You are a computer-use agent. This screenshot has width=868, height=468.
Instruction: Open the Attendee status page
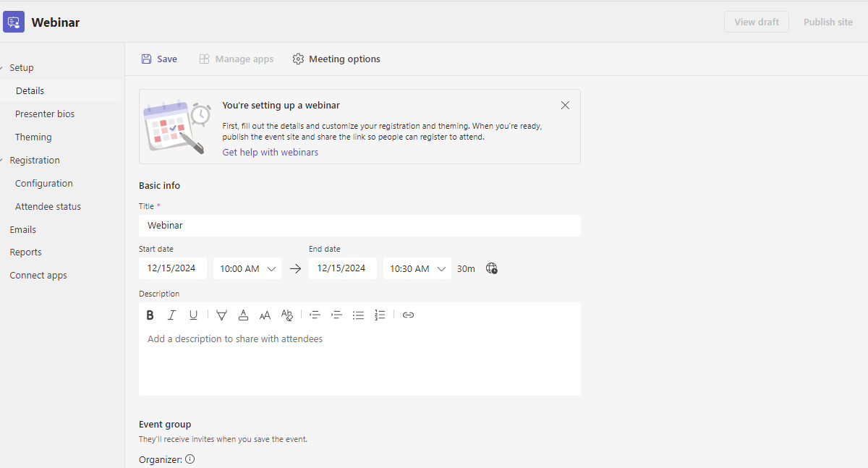[x=48, y=206]
